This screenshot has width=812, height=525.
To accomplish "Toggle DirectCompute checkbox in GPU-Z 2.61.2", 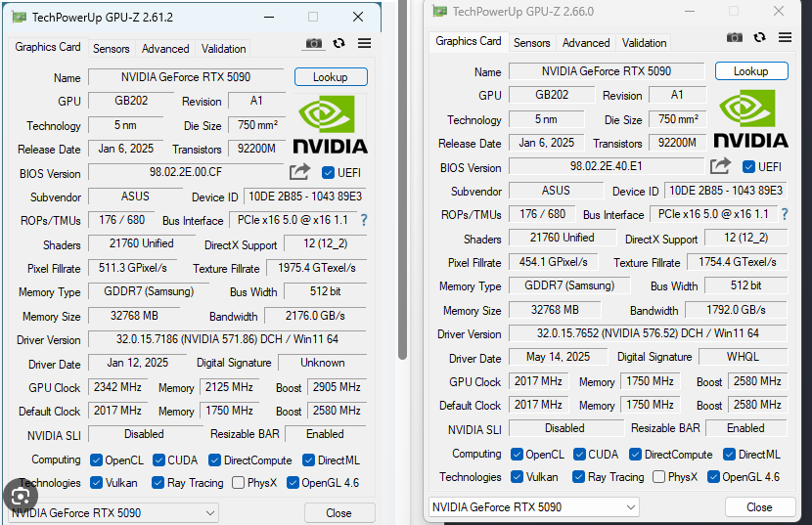I will point(215,459).
